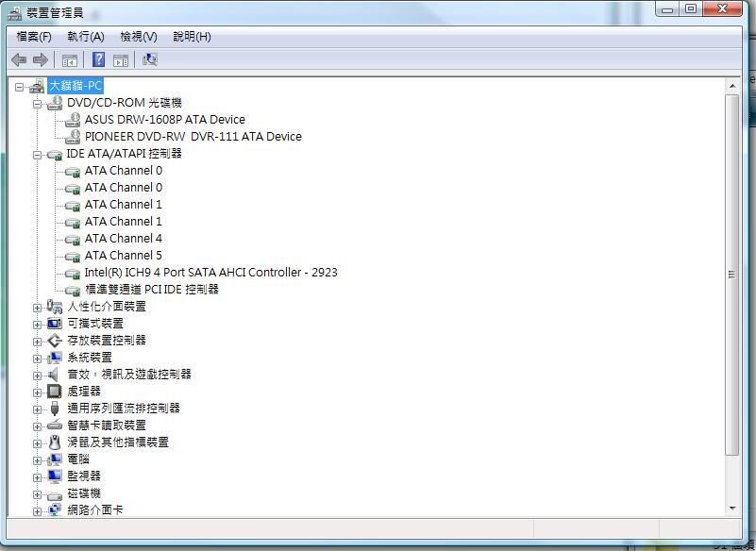Toggle the console tree pane icon
Screen dimensions: 756x551
[x=70, y=60]
